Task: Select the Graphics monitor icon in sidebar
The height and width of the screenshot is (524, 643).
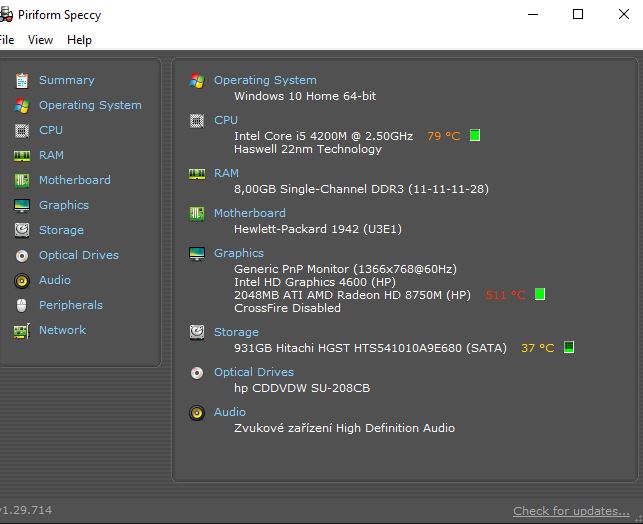Action: pos(22,205)
